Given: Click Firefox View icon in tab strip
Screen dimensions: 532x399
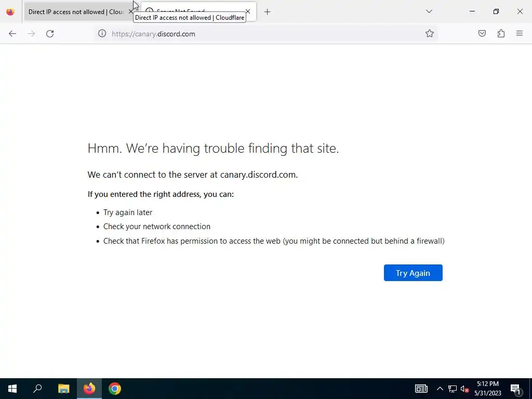Looking at the screenshot, I should point(10,12).
